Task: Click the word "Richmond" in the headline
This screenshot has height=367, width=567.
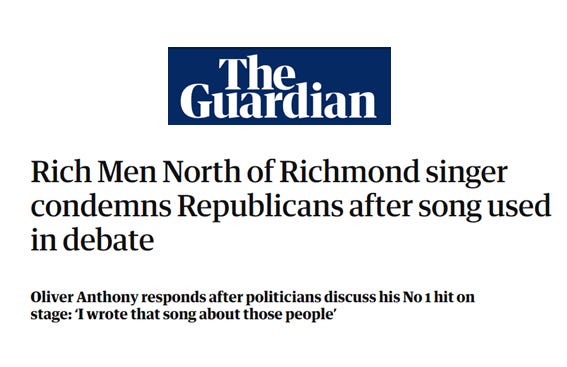Action: point(349,172)
